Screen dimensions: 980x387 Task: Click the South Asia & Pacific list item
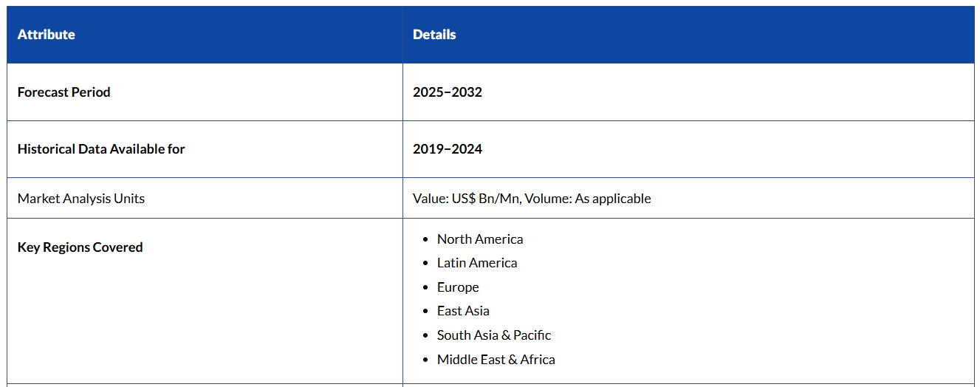tap(494, 335)
